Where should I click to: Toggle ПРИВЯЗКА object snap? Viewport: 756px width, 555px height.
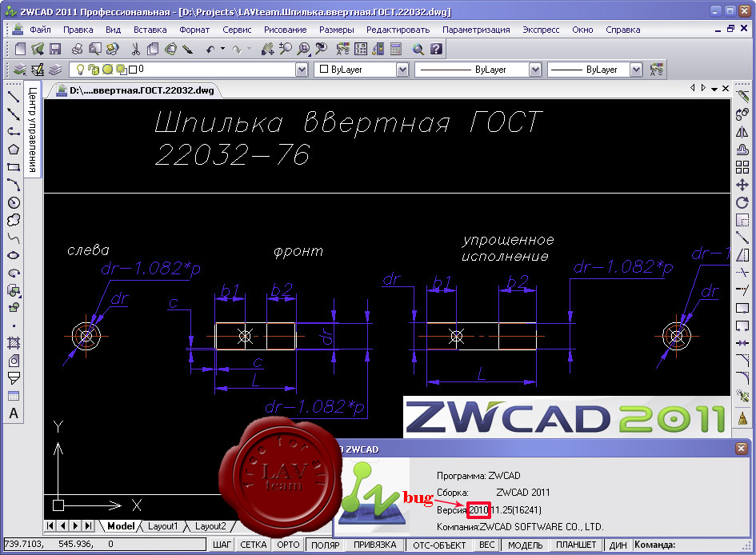click(375, 545)
